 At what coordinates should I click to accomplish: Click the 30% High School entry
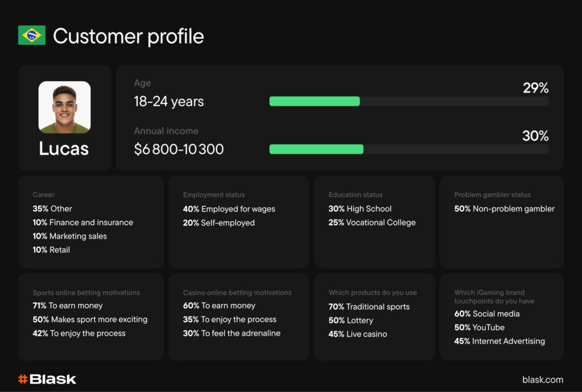coord(360,209)
